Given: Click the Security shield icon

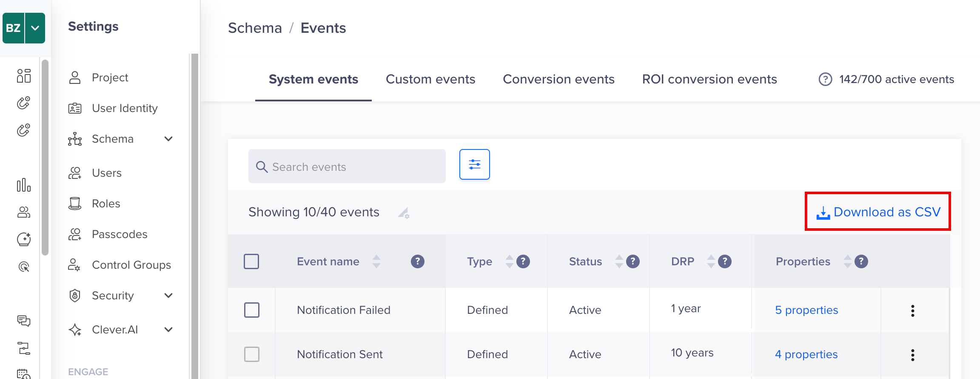Looking at the screenshot, I should [75, 296].
